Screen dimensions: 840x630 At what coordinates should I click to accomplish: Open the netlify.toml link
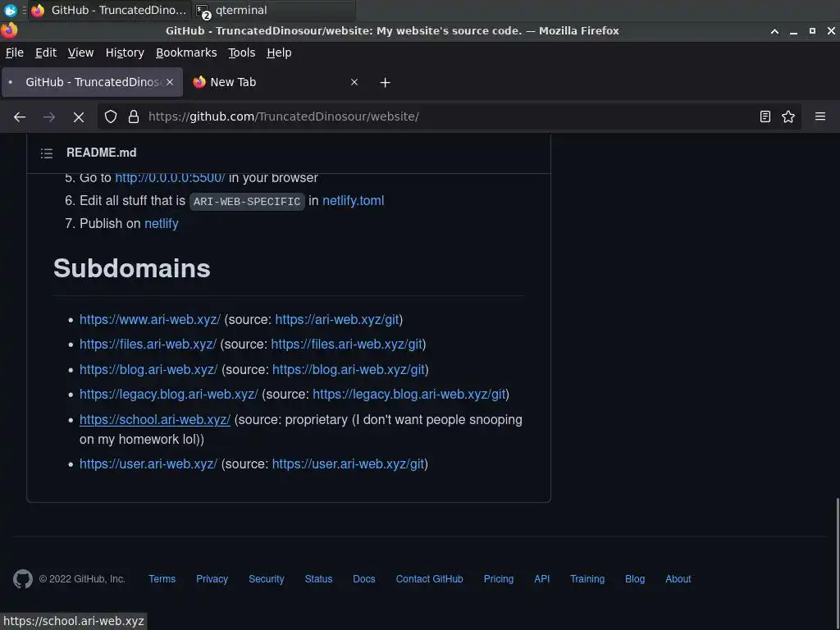coord(353,201)
